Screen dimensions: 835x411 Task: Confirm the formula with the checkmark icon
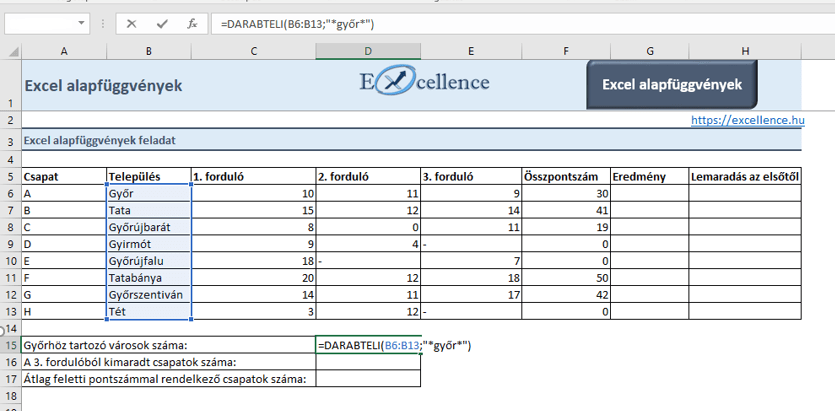(x=162, y=24)
